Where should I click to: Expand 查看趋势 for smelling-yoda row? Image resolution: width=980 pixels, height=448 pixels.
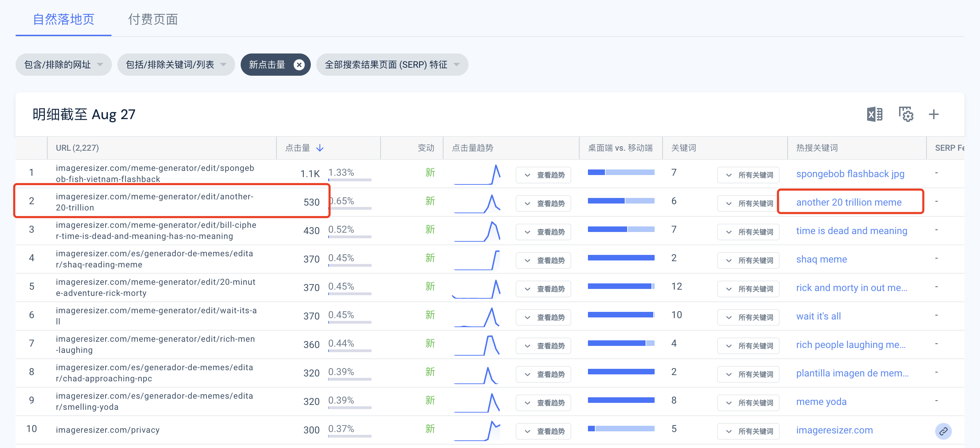543,403
